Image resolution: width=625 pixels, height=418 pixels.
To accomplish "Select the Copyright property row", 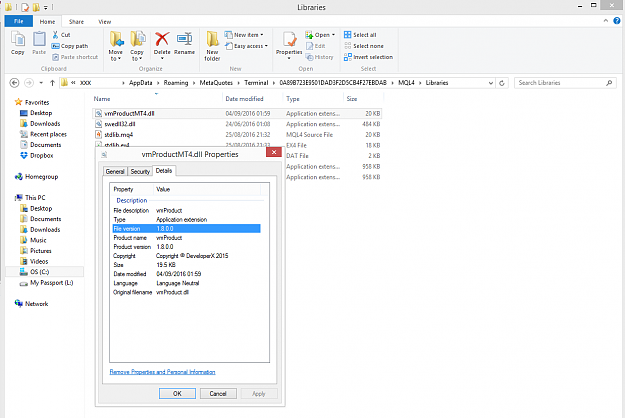I will pos(187,256).
